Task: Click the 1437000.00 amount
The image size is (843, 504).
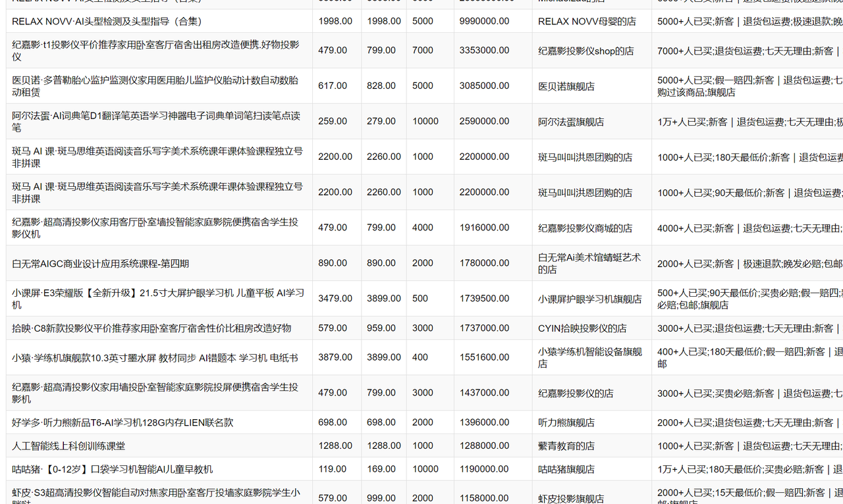Action: (x=484, y=392)
